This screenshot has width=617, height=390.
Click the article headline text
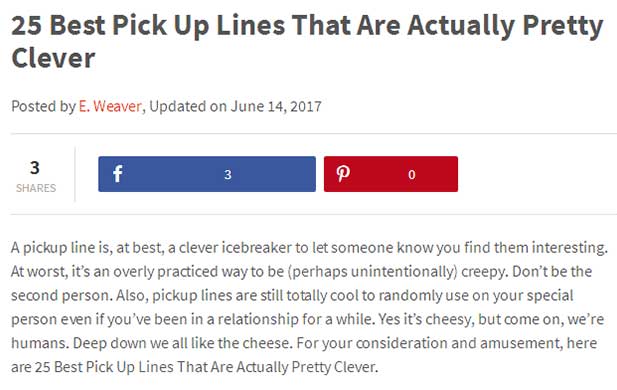pyautogui.click(x=307, y=42)
